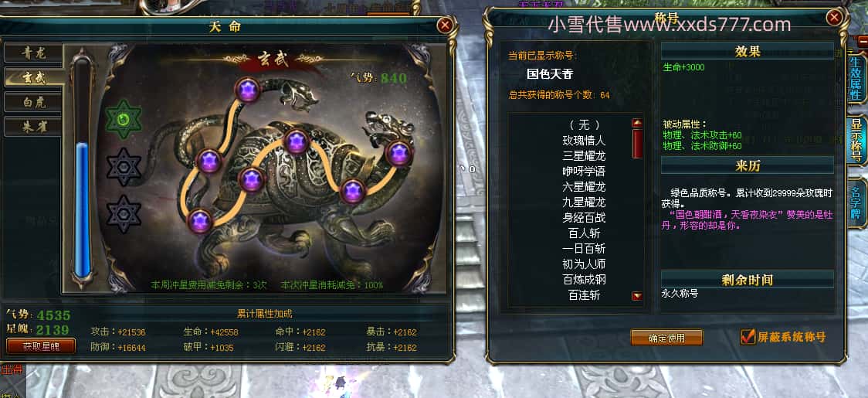
Task: Open the 白虎 tab
Action: pyautogui.click(x=34, y=102)
